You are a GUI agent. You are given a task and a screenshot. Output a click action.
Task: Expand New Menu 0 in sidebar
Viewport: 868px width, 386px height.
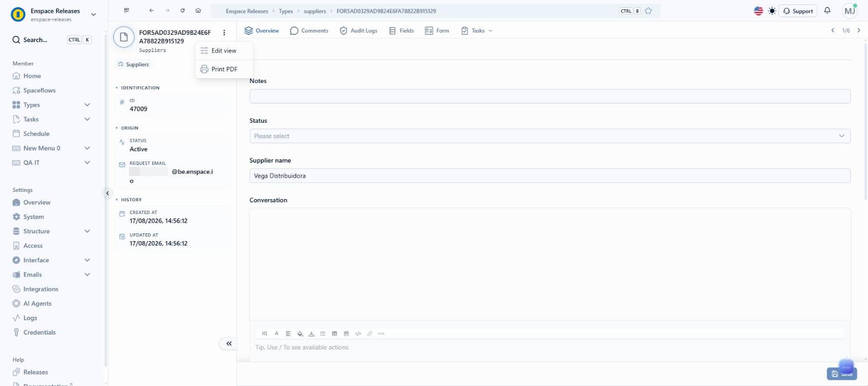[x=87, y=148]
